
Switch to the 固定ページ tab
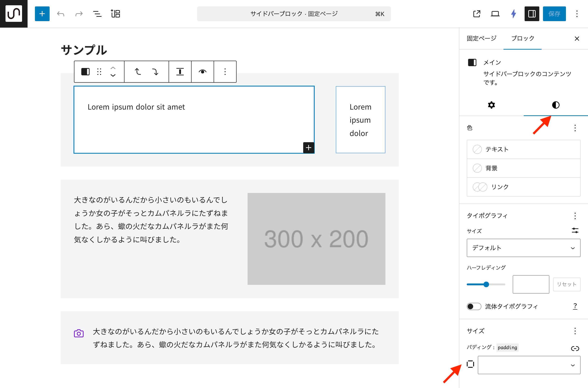[x=481, y=38]
